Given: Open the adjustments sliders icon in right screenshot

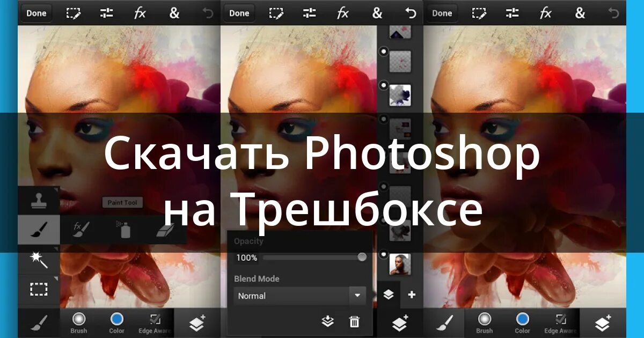Looking at the screenshot, I should (513, 13).
